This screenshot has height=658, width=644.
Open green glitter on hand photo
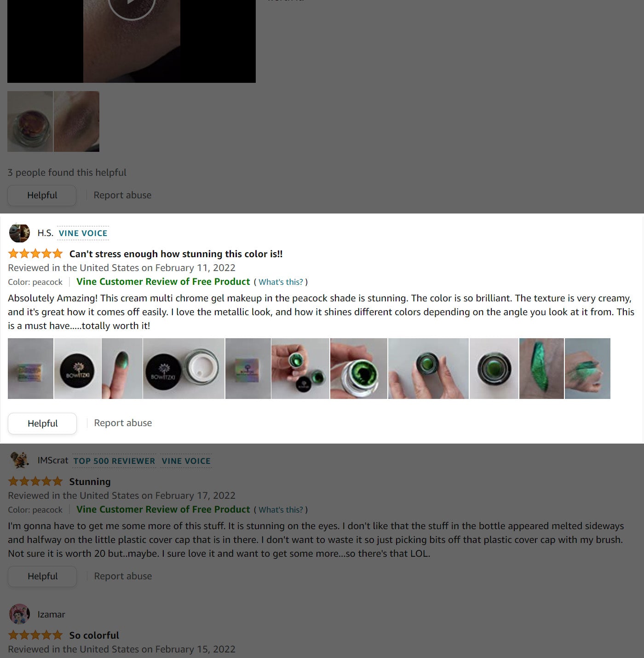click(x=587, y=369)
